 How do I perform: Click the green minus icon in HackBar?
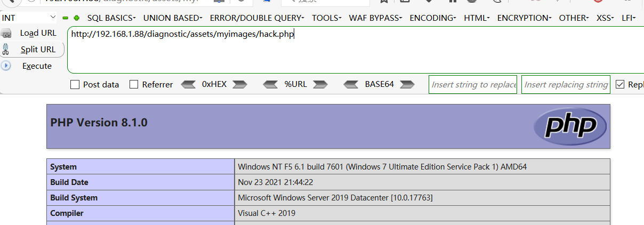66,18
